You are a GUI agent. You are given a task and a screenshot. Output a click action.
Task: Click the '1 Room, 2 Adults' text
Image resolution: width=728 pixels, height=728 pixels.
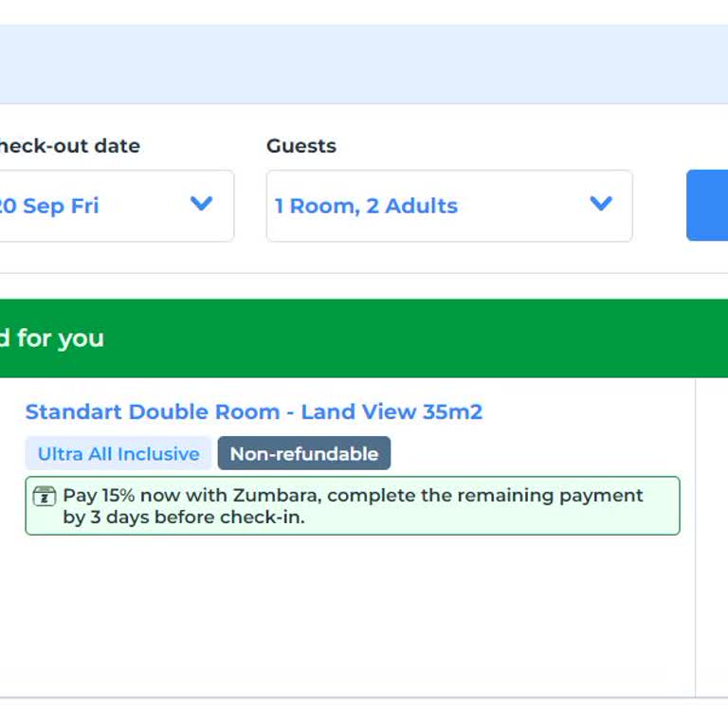(366, 206)
